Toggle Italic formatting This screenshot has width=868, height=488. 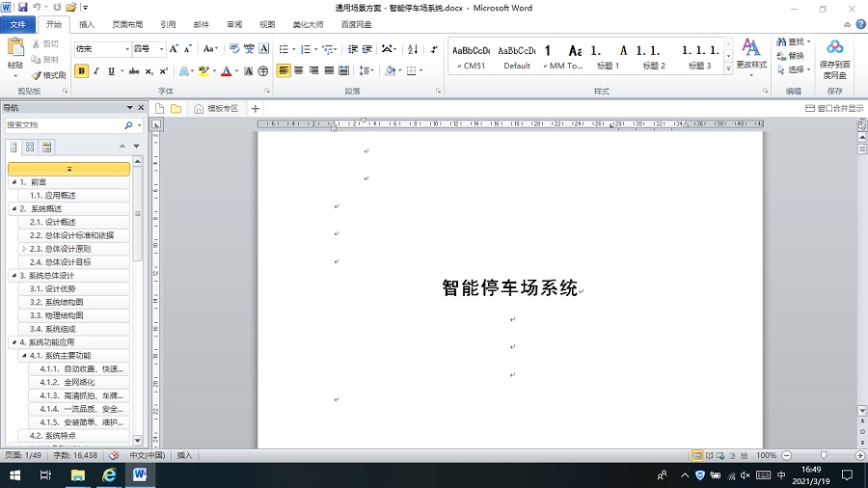[x=96, y=70]
